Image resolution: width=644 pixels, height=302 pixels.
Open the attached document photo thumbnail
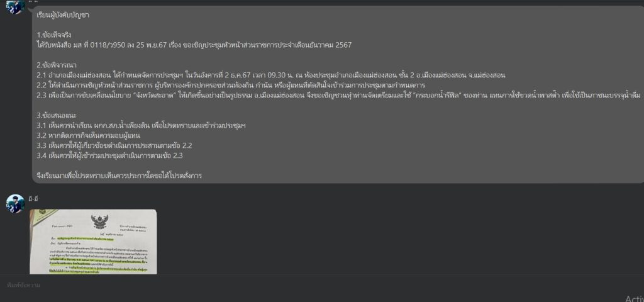[93, 242]
